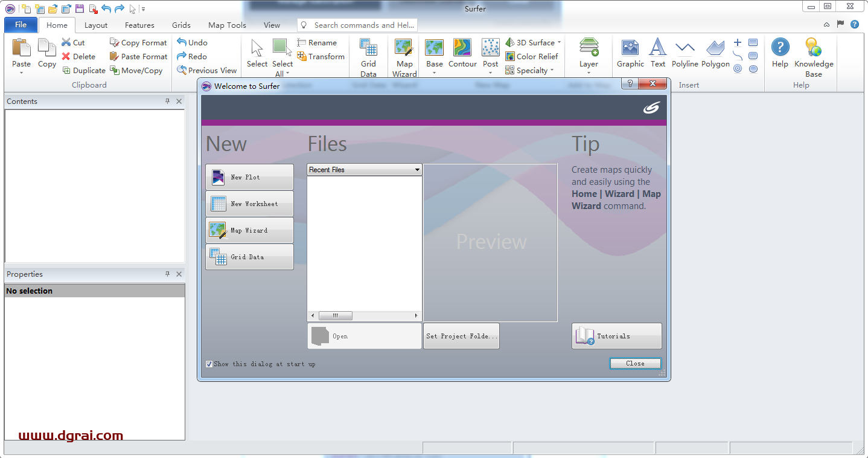Expand the Paste dropdown arrow
Image resolution: width=868 pixels, height=458 pixels.
coord(21,73)
